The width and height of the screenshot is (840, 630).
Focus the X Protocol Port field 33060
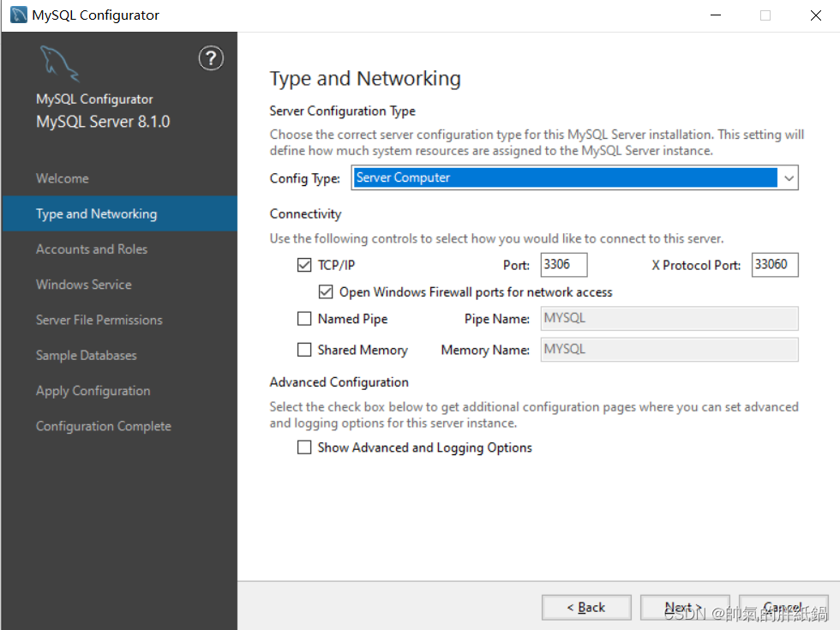pos(775,265)
